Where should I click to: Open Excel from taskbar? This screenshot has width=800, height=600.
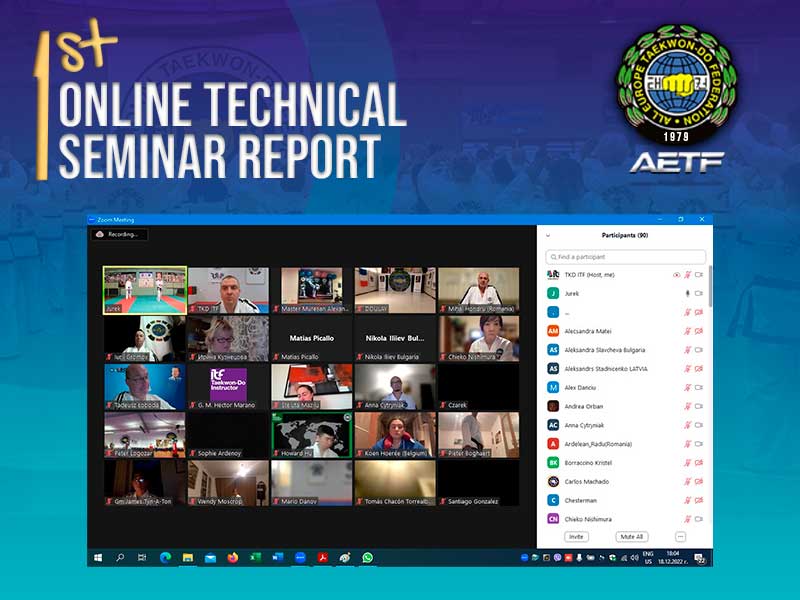tap(255, 558)
